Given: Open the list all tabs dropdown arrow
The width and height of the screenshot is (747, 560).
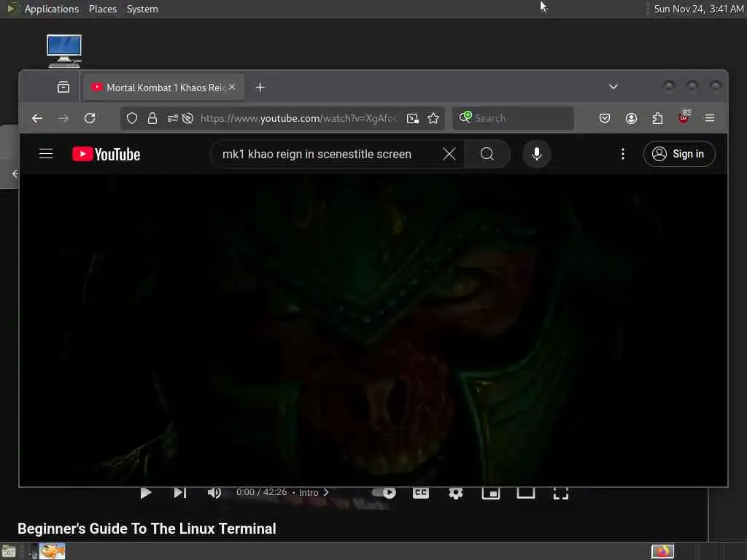Looking at the screenshot, I should click(x=613, y=87).
